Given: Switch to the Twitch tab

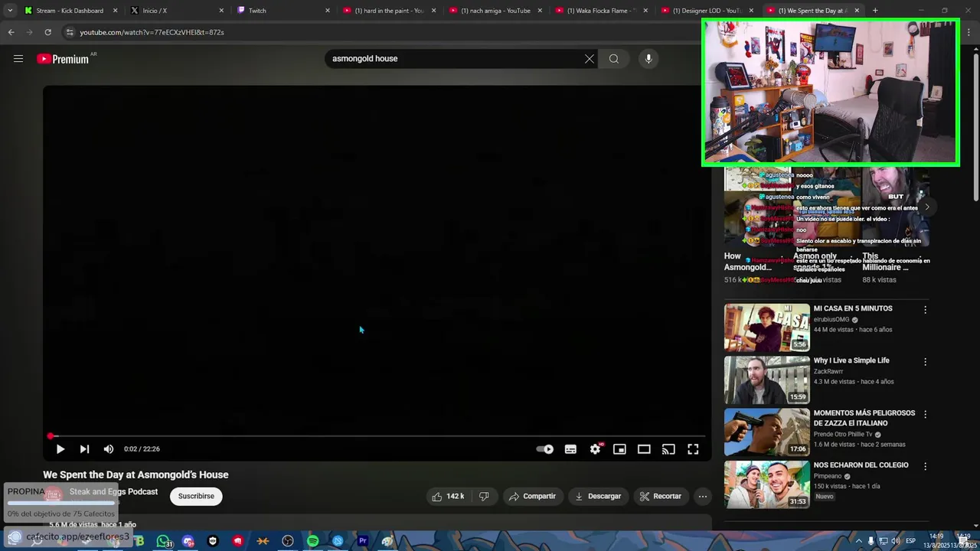Looking at the screenshot, I should click(x=283, y=11).
